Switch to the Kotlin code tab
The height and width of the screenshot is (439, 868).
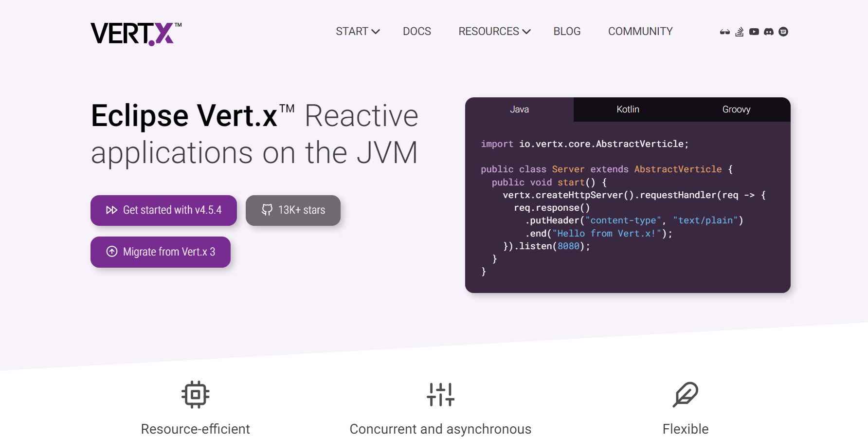point(628,110)
